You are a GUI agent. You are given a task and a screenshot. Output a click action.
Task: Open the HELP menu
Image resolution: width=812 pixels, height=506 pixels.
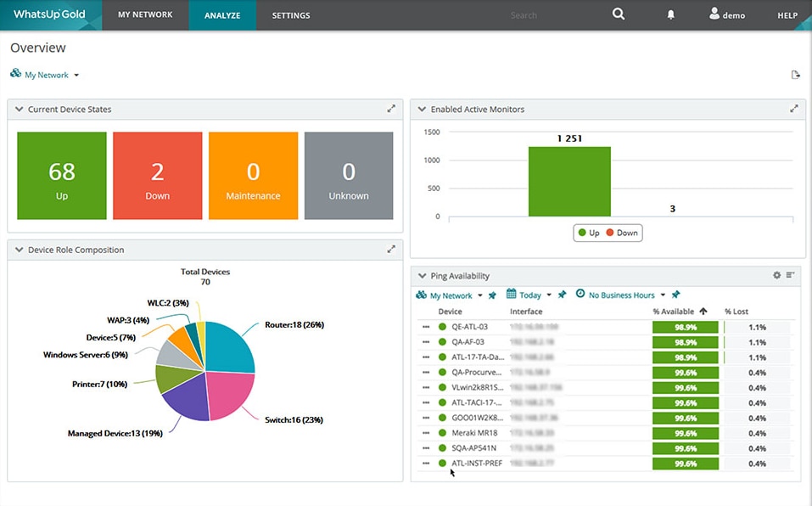click(787, 15)
